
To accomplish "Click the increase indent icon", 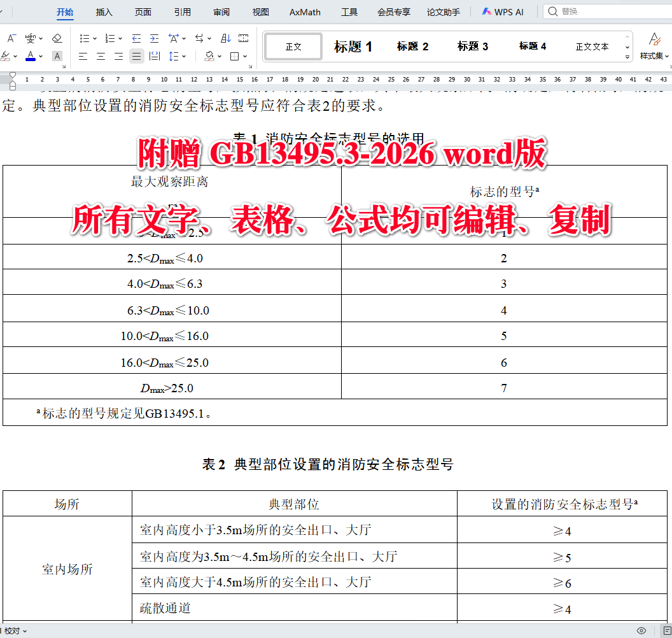I will coord(153,38).
